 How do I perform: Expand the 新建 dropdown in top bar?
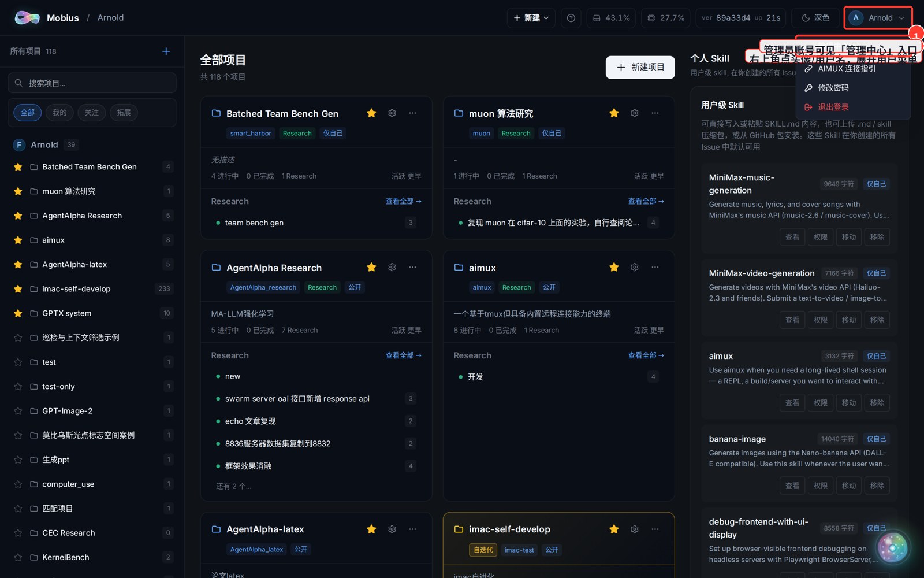click(x=531, y=18)
